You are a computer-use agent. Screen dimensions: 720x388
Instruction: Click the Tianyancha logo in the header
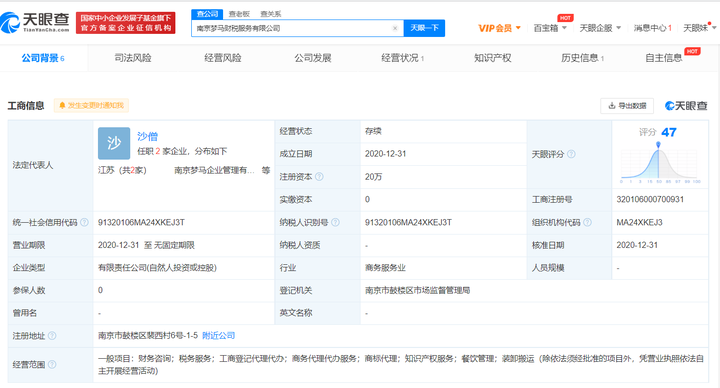(35, 22)
